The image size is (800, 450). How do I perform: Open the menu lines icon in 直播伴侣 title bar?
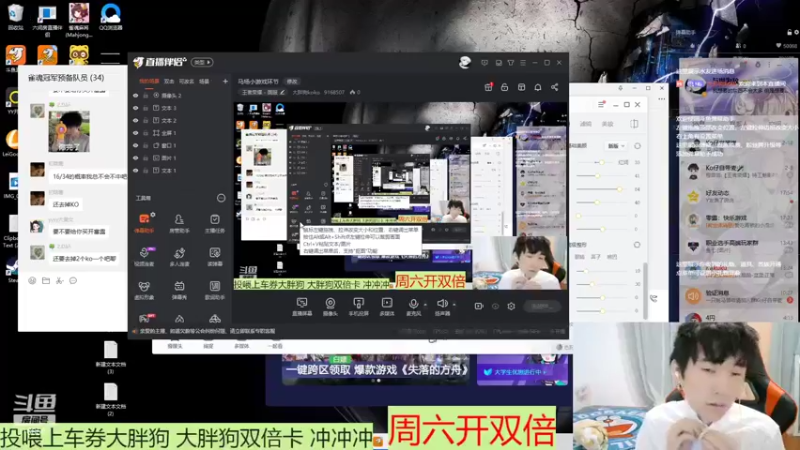pyautogui.click(x=523, y=63)
